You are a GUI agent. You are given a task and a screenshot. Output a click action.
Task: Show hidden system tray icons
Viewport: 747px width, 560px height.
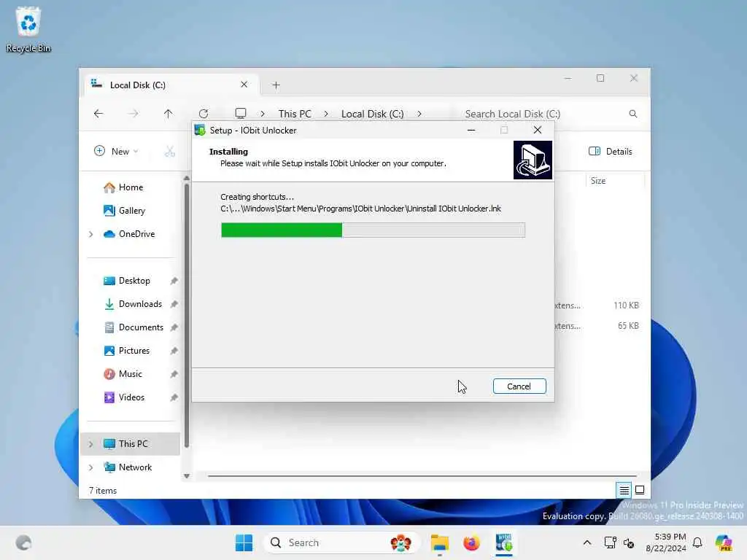pyautogui.click(x=587, y=542)
